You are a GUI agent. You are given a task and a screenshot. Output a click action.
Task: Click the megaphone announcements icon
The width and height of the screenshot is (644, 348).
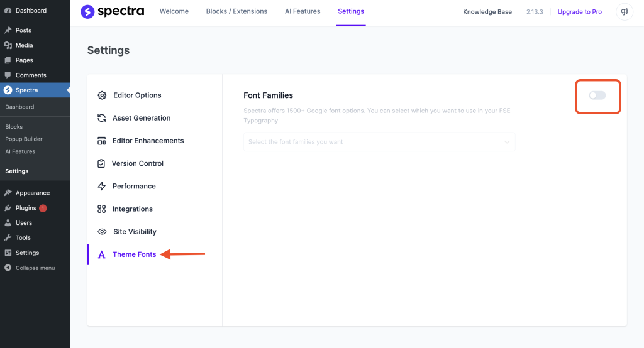pyautogui.click(x=625, y=12)
